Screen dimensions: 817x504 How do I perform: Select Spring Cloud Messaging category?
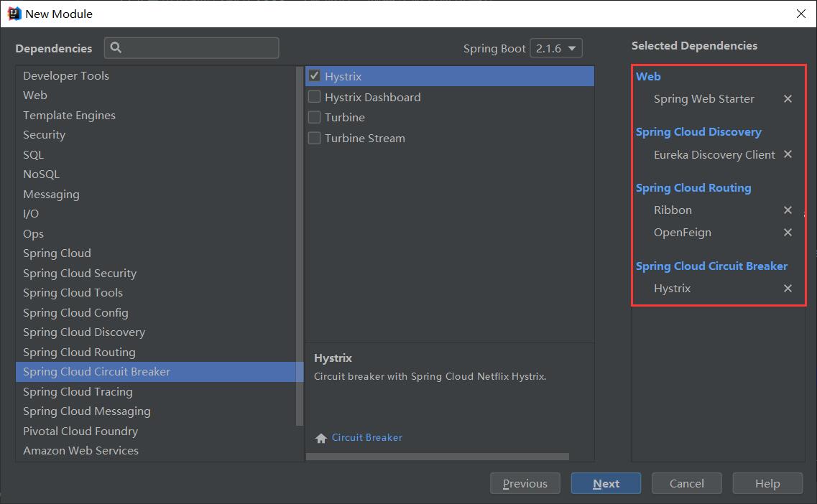[x=156, y=411]
